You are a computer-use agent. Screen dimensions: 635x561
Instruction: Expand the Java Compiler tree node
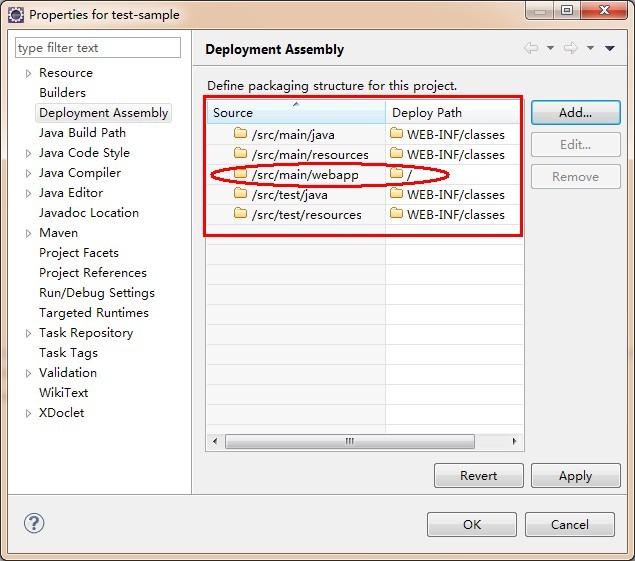click(x=28, y=173)
